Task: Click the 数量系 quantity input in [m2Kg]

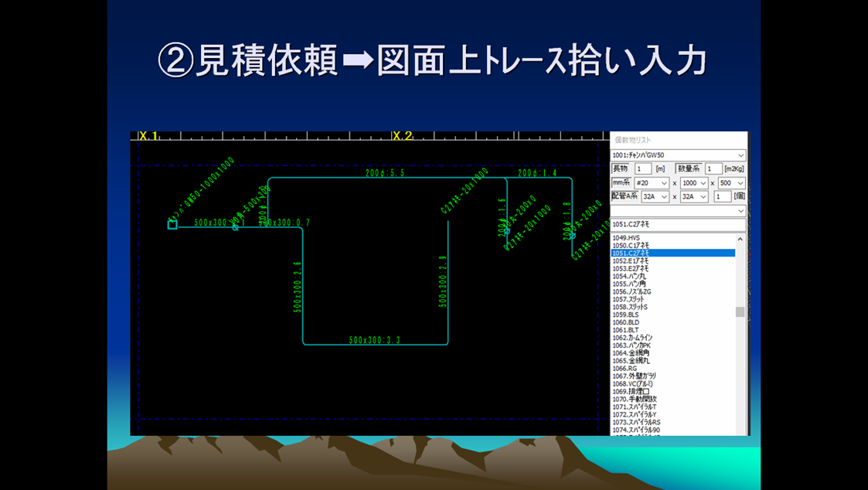Action: (713, 168)
